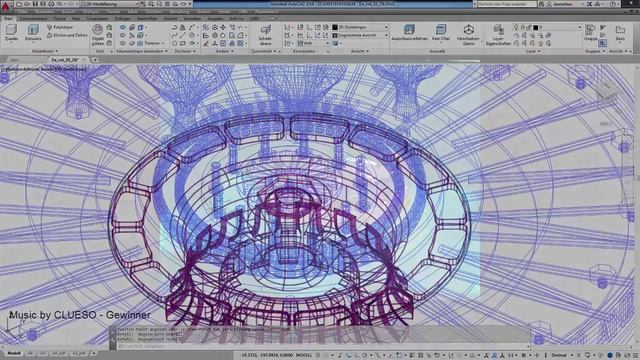Add a new layout tab (plus)
This screenshot has width=640, height=360.
93,353
